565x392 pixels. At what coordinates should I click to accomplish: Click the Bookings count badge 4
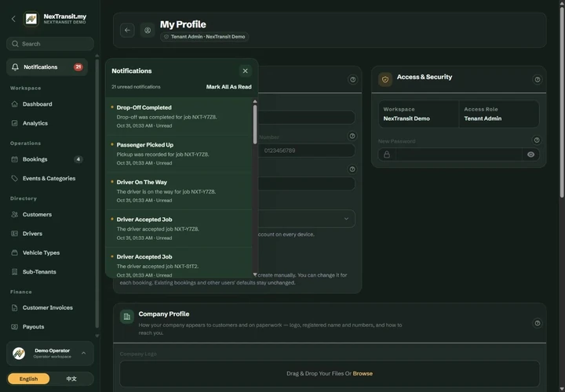pyautogui.click(x=78, y=159)
